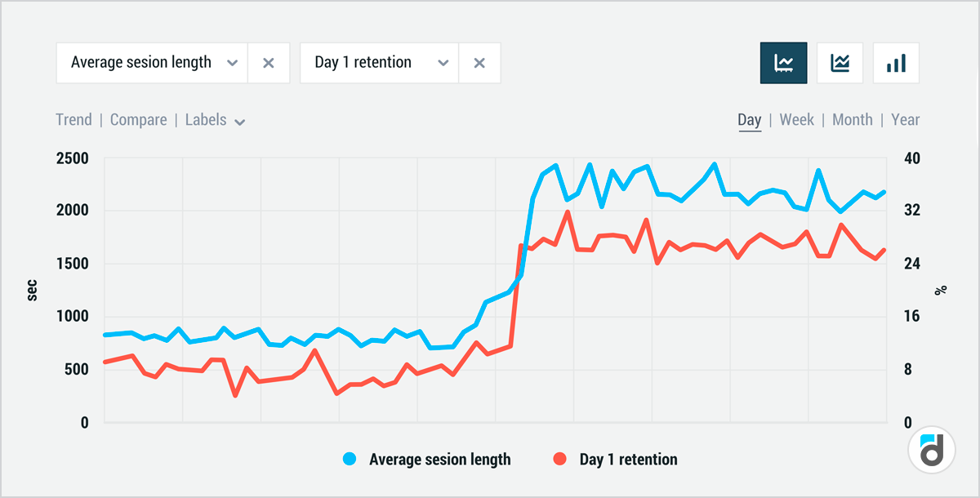Select the line chart view icon
Image resolution: width=980 pixels, height=498 pixels.
[783, 63]
